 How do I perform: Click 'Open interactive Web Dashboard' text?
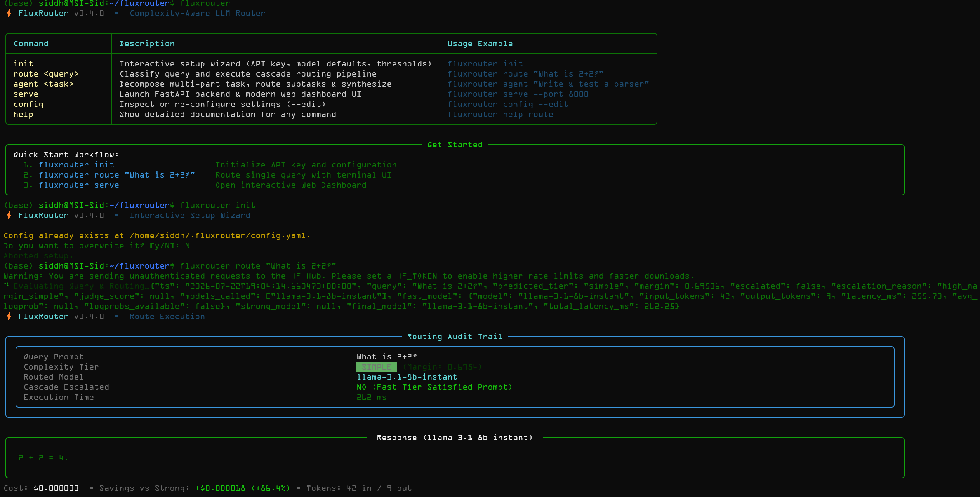291,185
